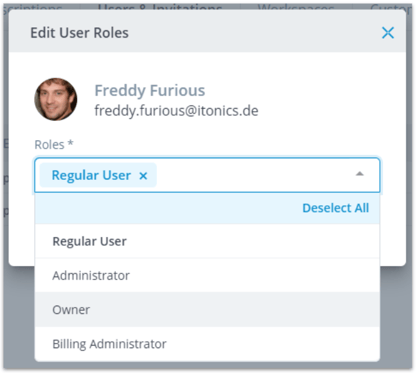
Task: Collapse the Roles dropdown using the arrow
Action: tap(359, 174)
